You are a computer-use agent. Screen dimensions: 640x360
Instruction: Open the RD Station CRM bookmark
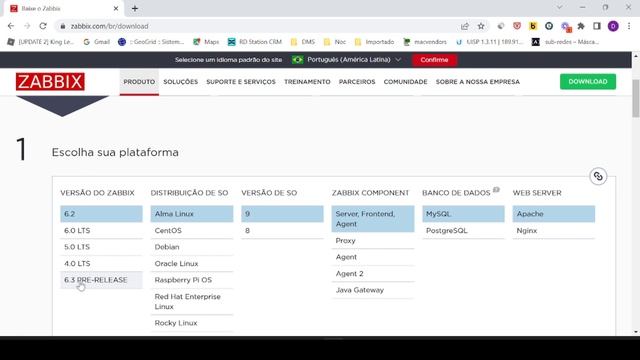click(255, 42)
